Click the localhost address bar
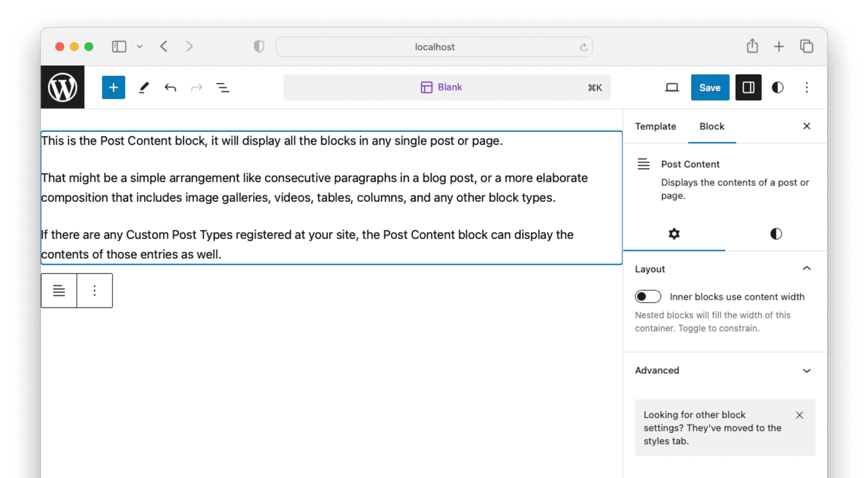 (x=434, y=47)
